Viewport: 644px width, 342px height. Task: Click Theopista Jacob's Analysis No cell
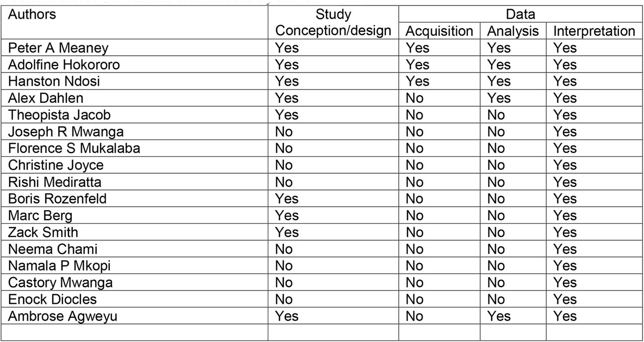coord(513,115)
